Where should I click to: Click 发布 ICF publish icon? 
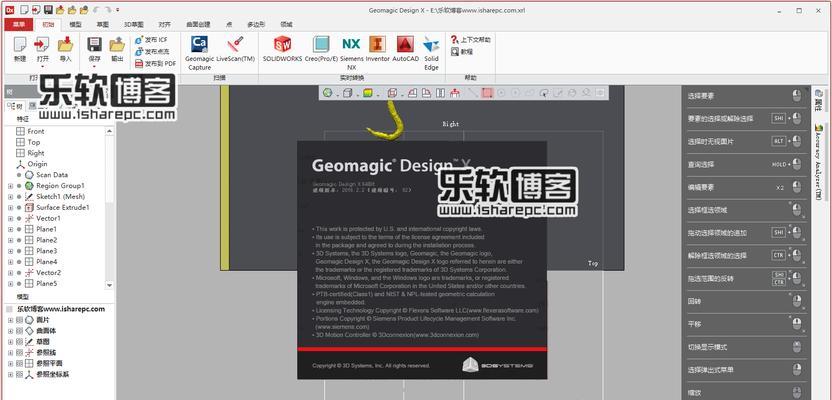(139, 40)
